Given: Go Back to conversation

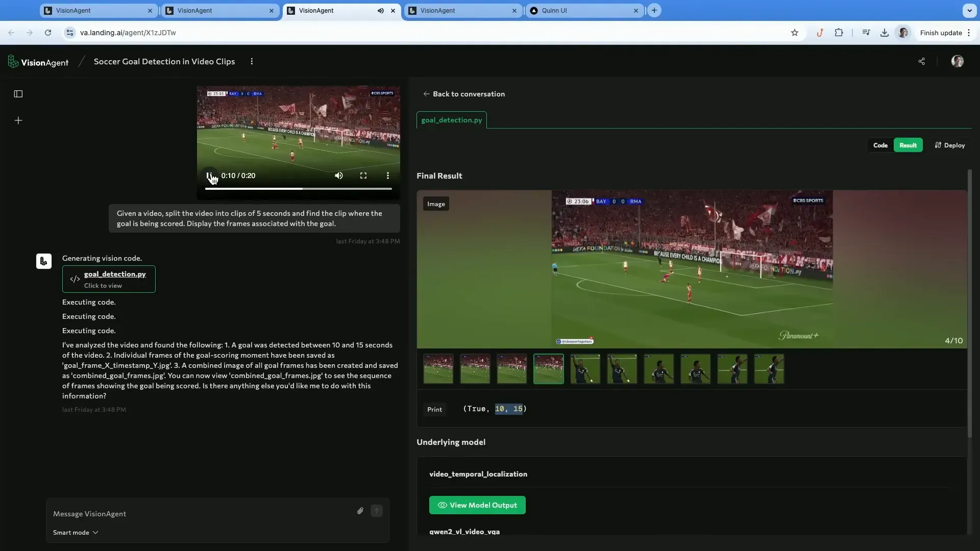Looking at the screenshot, I should [464, 94].
